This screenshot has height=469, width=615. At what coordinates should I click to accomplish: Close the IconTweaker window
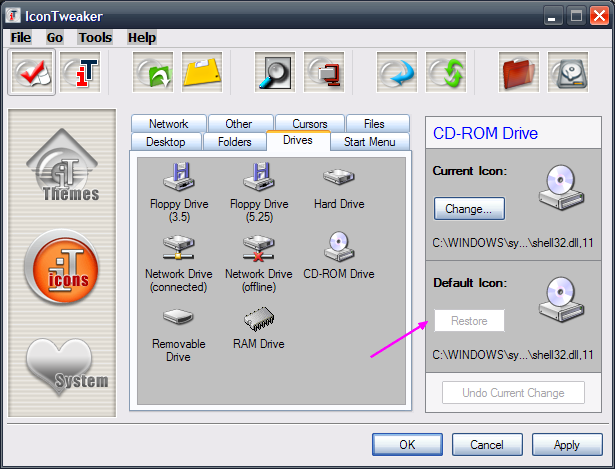pyautogui.click(x=599, y=16)
